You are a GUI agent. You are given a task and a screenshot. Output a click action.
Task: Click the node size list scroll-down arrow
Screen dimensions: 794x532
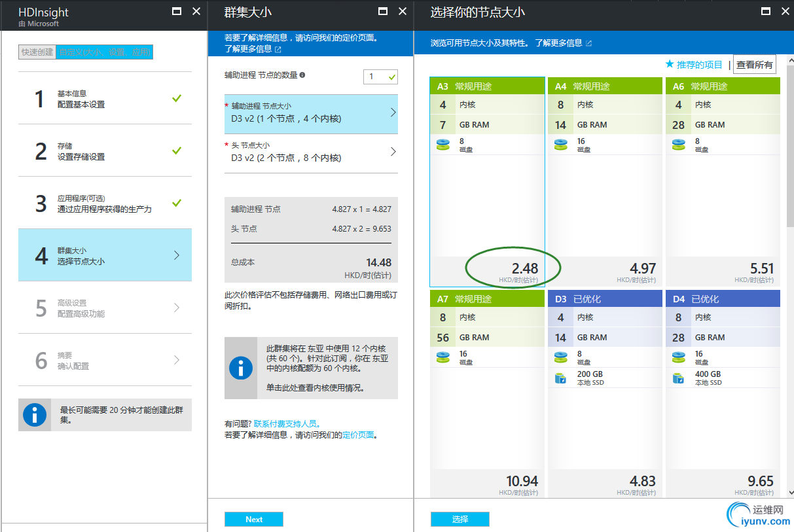[x=789, y=492]
